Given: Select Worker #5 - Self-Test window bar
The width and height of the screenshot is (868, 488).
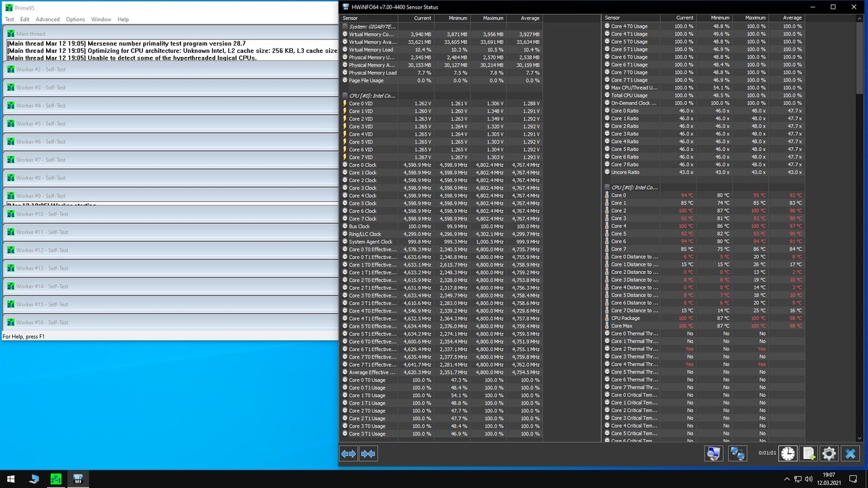Looking at the screenshot, I should coord(170,123).
